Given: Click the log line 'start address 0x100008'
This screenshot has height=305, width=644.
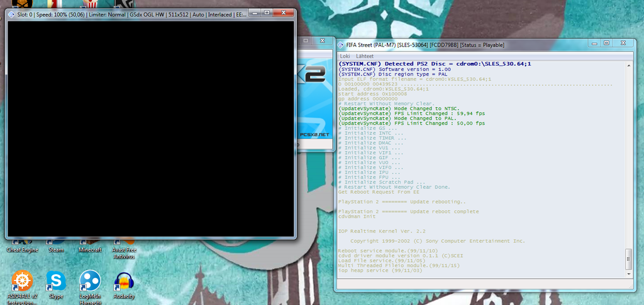Looking at the screenshot, I should [x=374, y=94].
